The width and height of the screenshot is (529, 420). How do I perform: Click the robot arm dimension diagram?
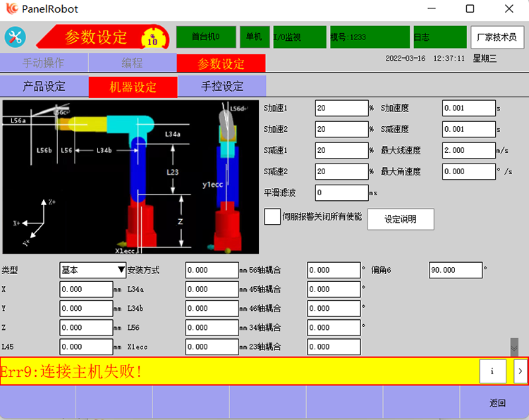130,177
